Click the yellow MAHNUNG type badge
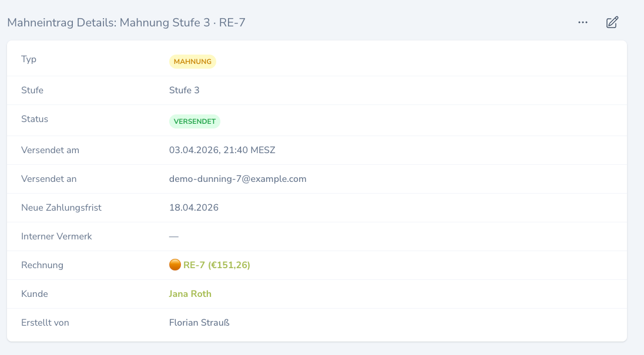Image resolution: width=644 pixels, height=355 pixels. pyautogui.click(x=193, y=62)
